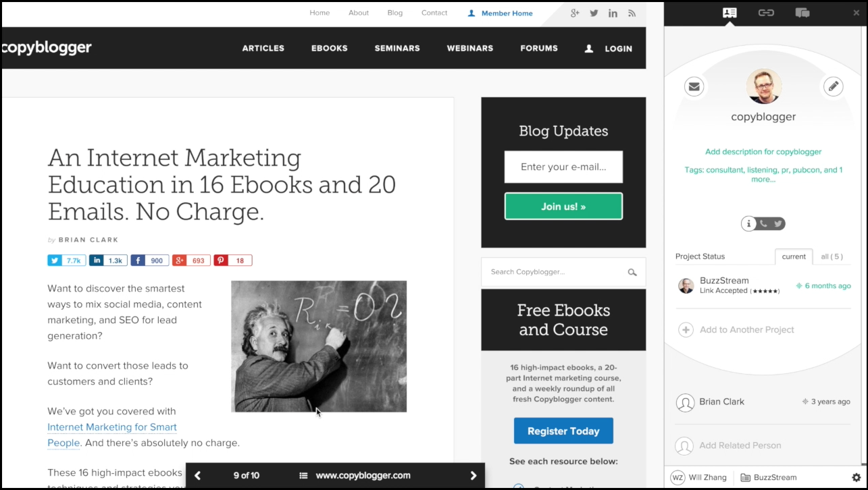The height and width of the screenshot is (490, 868).
Task: Click the 'Enter your e-mail...' field
Action: [x=563, y=167]
